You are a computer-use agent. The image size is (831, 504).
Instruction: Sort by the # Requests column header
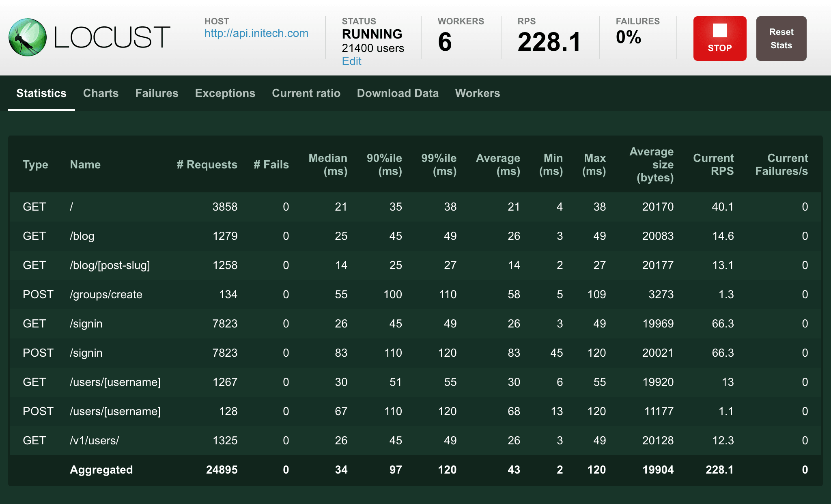pyautogui.click(x=207, y=165)
